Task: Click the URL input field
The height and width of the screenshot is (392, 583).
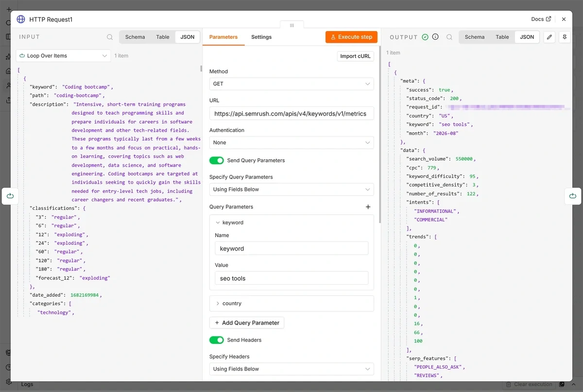Action: (x=291, y=114)
